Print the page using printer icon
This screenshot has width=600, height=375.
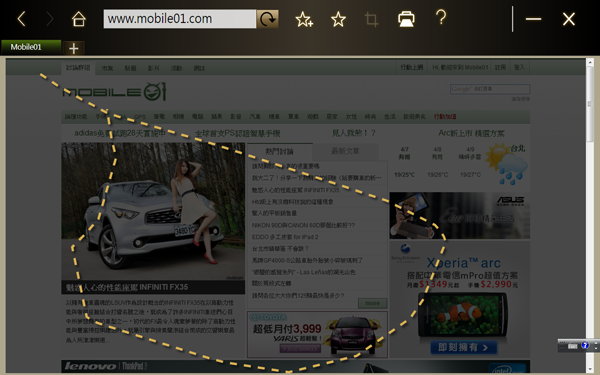pos(406,19)
